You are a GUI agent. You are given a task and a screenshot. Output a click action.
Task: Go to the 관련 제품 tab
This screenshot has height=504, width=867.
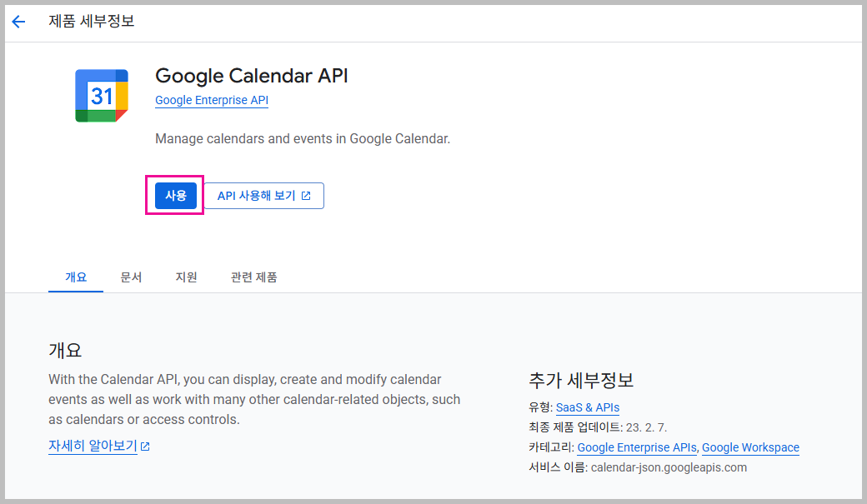click(x=253, y=277)
